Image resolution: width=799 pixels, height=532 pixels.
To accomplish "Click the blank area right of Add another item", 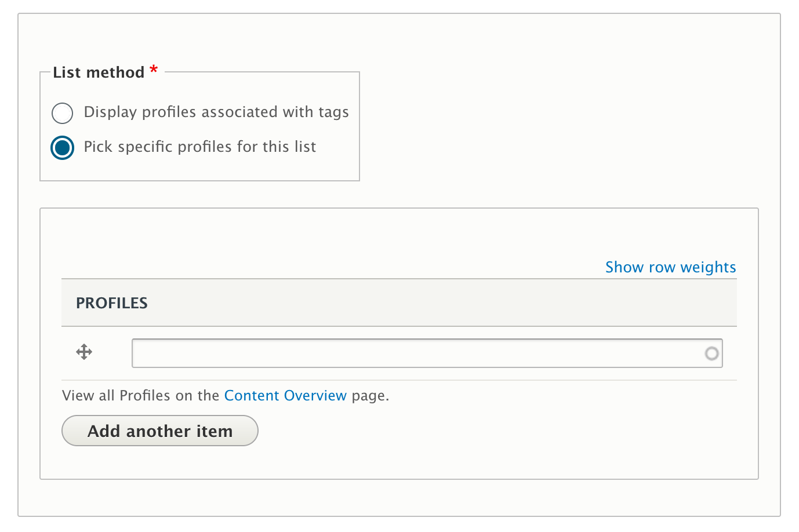I will coord(493,431).
